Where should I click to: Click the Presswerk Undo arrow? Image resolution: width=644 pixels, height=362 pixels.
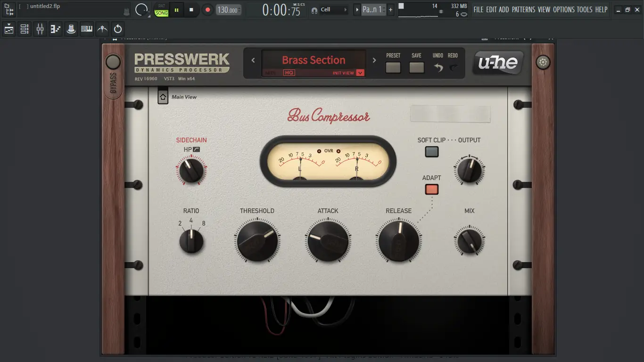pyautogui.click(x=438, y=68)
